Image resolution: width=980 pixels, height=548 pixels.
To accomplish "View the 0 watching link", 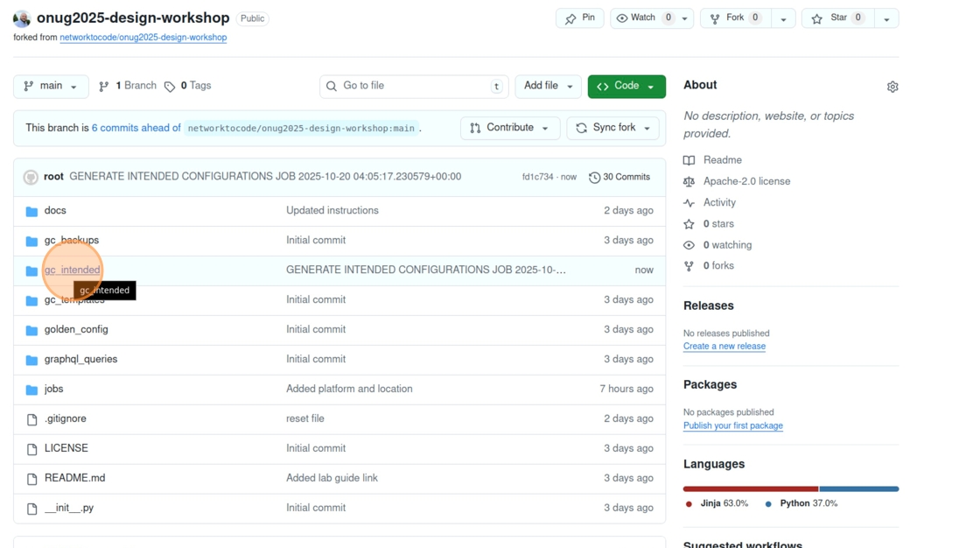I will point(727,245).
